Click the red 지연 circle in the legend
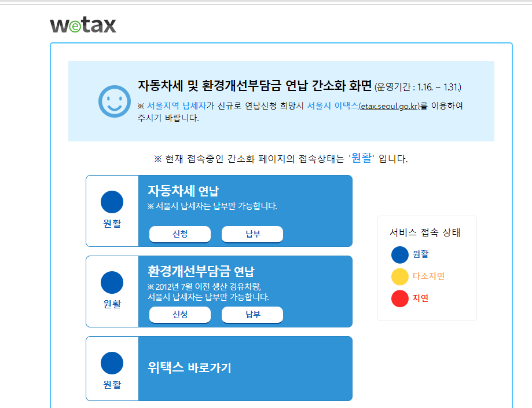Screen dimensions: 532x408 tap(400, 298)
